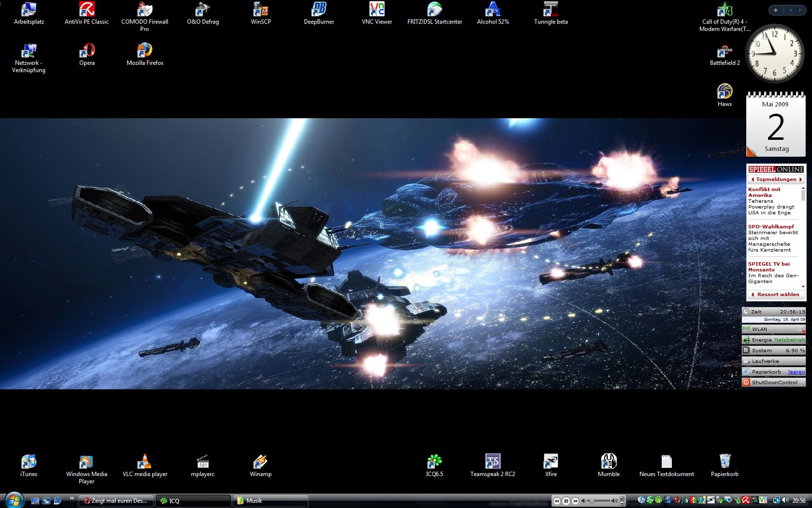
Task: Click 'leeren' link next to Papierkorb
Action: [797, 372]
